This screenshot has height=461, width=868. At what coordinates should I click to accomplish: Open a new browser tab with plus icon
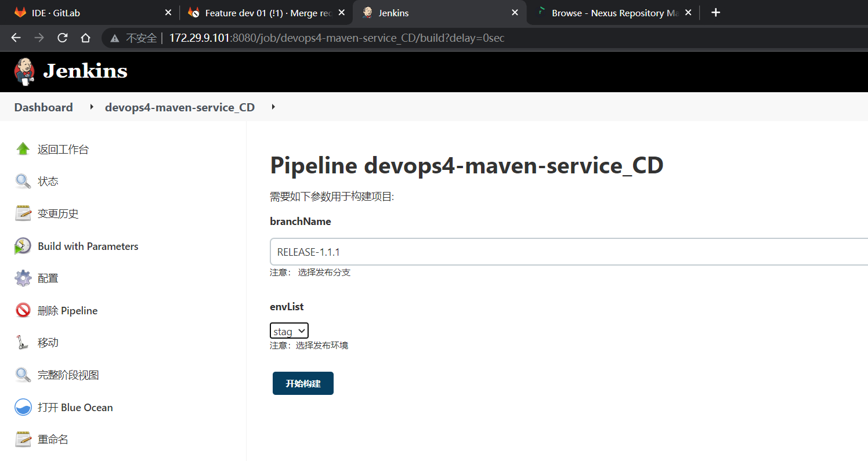coord(715,12)
